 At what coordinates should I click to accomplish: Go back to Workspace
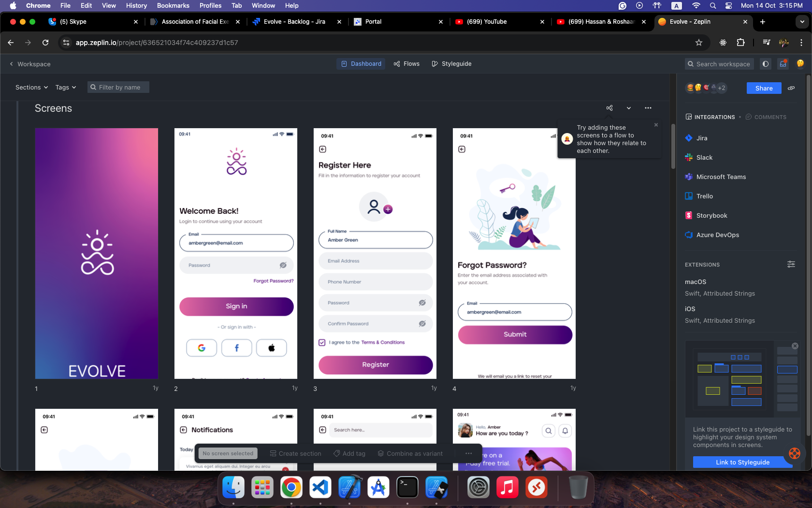click(30, 64)
